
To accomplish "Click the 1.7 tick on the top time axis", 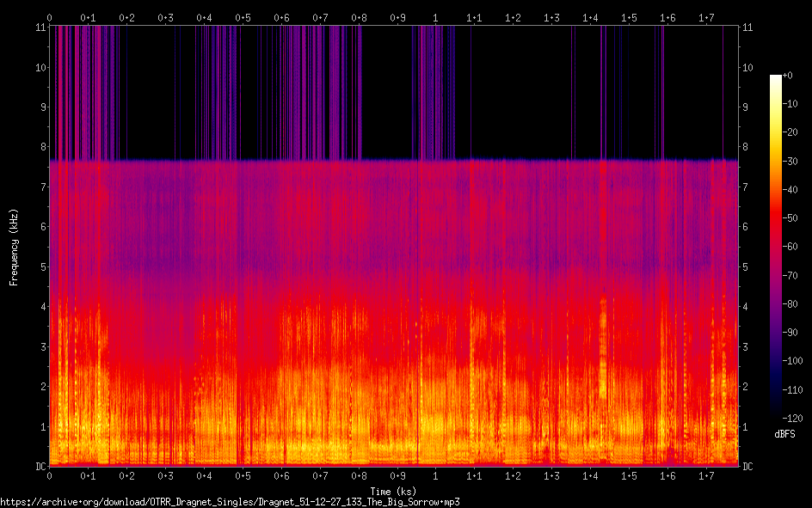I will coord(705,17).
